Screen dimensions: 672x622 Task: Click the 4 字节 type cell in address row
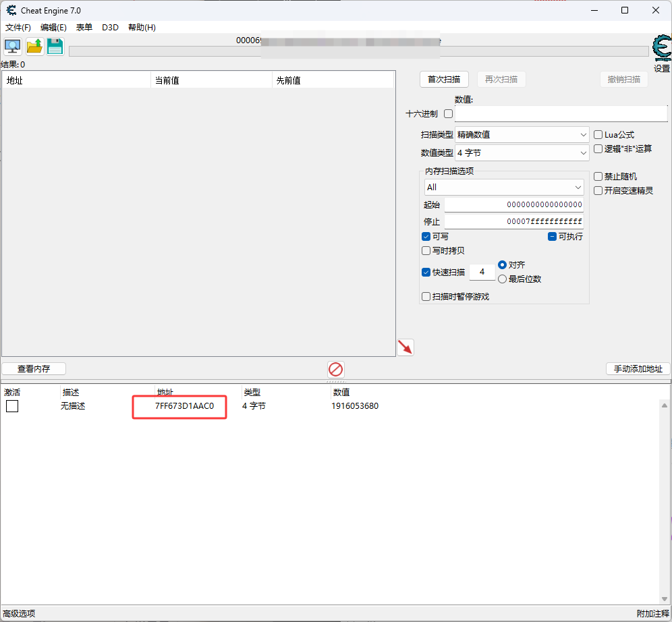pyautogui.click(x=254, y=406)
